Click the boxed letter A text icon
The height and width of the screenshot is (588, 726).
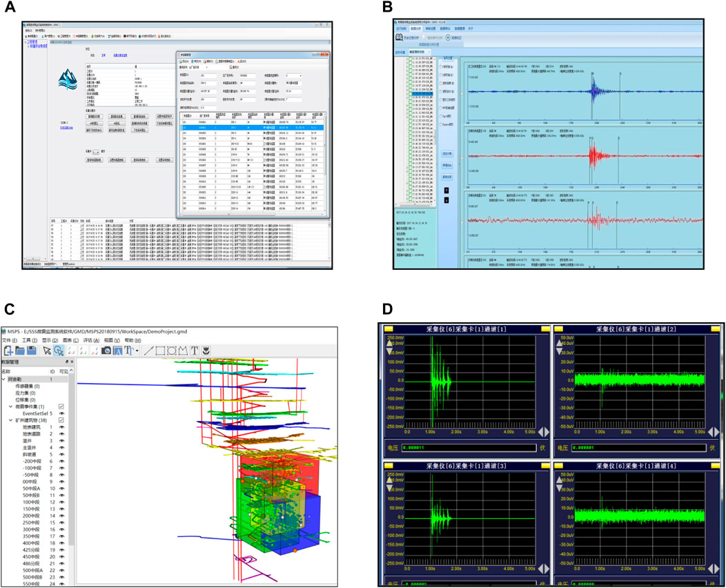tap(117, 351)
